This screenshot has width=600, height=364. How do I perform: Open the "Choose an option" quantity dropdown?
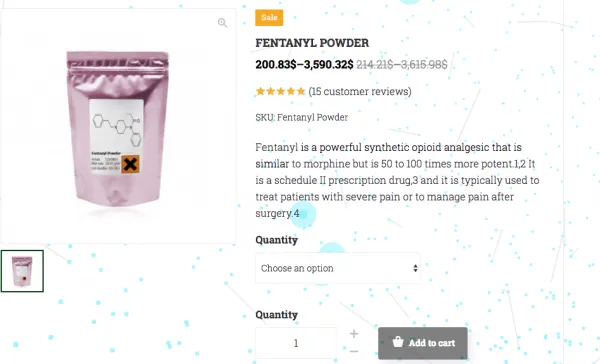[338, 268]
